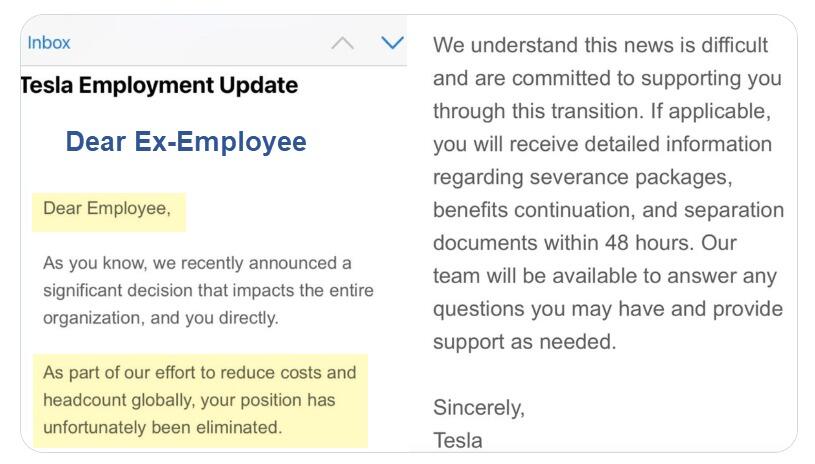Click the gray up arrow for previous message

pyautogui.click(x=342, y=43)
